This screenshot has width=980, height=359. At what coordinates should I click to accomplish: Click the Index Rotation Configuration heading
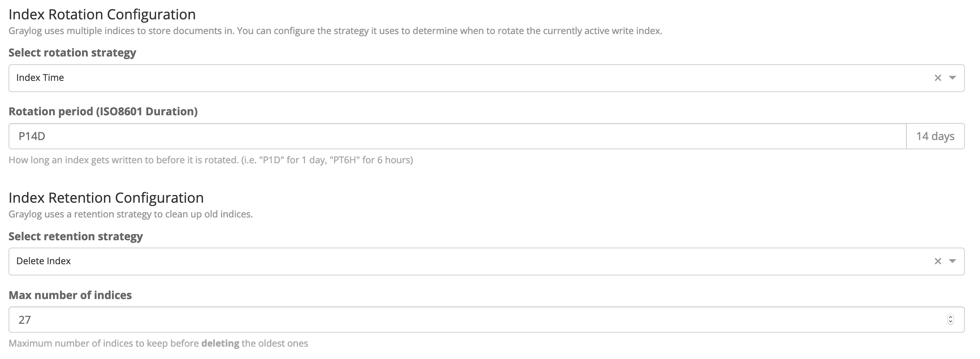102,15
